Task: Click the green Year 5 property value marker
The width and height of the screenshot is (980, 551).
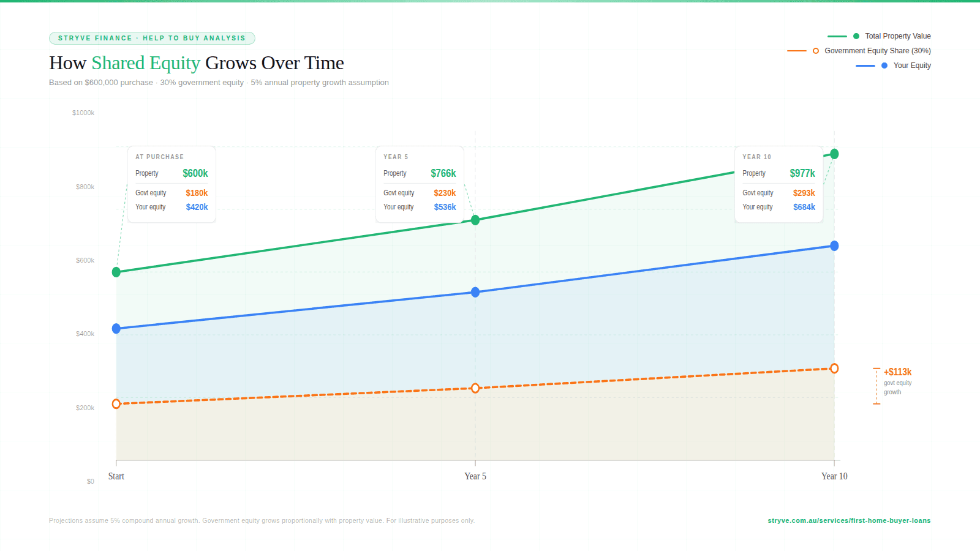Action: (475, 220)
